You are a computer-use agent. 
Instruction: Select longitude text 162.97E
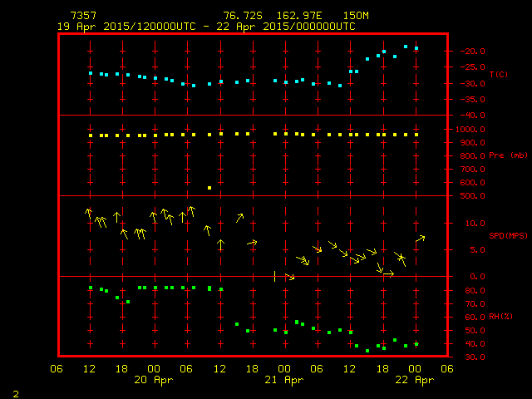coord(299,16)
